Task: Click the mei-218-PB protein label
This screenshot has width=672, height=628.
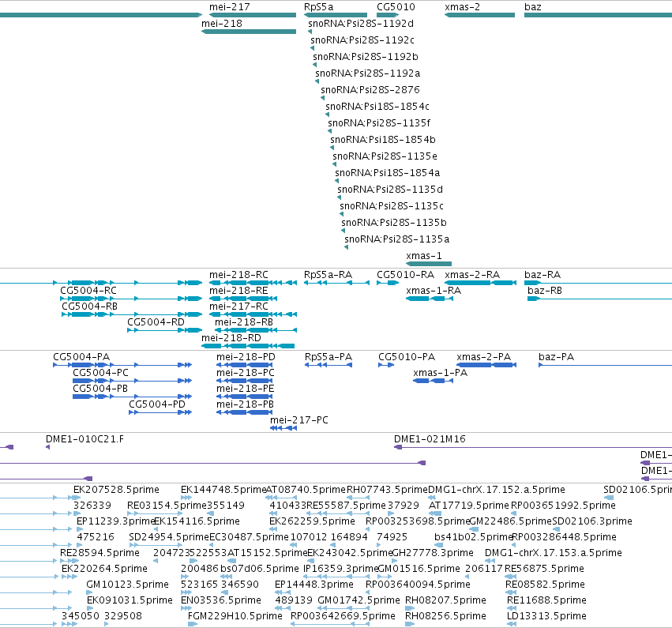Action: tap(245, 404)
